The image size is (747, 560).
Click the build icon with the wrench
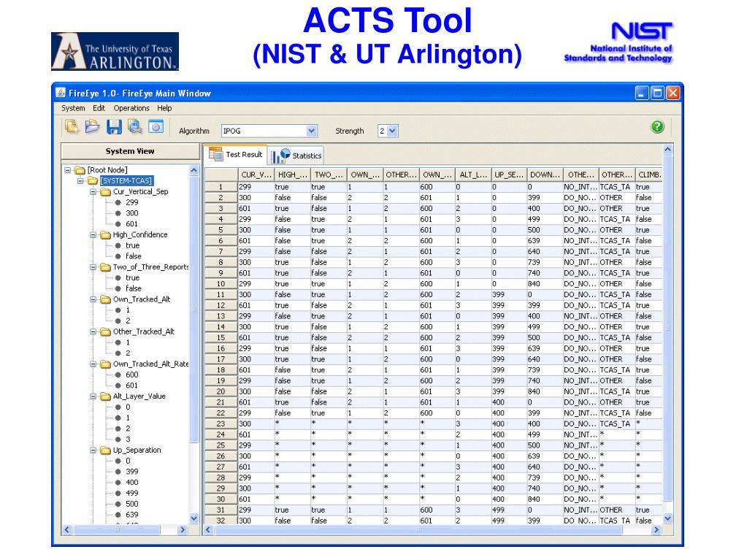tap(135, 126)
